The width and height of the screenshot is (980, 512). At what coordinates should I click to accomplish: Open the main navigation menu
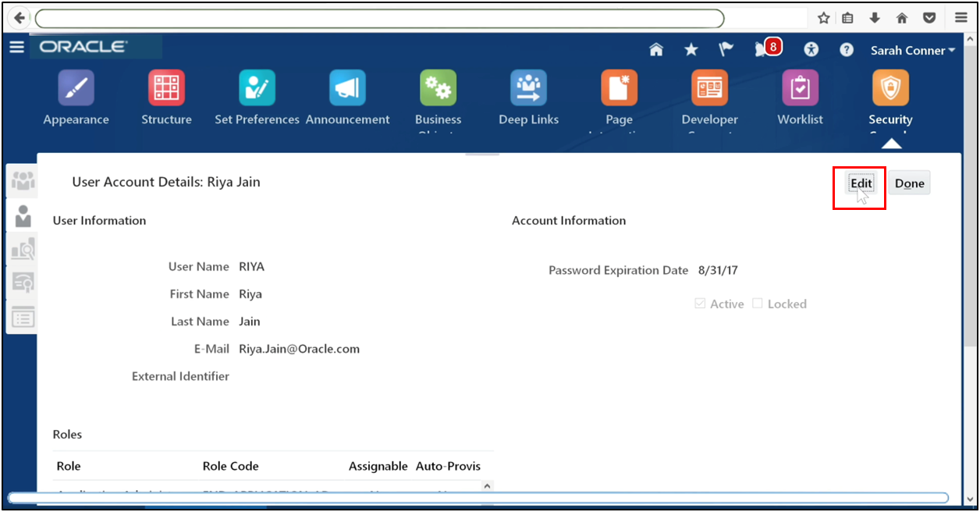[16, 47]
